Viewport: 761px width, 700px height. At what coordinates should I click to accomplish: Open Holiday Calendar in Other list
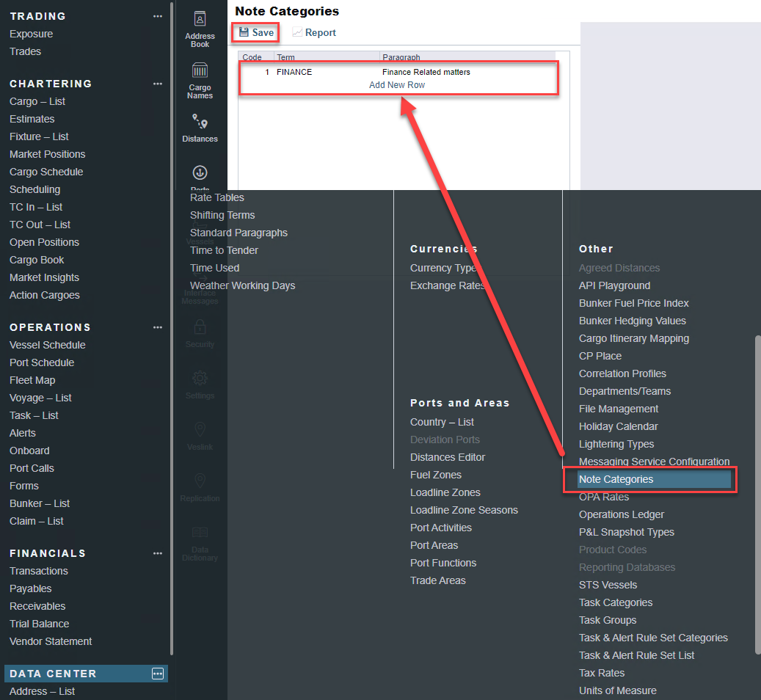coord(618,426)
